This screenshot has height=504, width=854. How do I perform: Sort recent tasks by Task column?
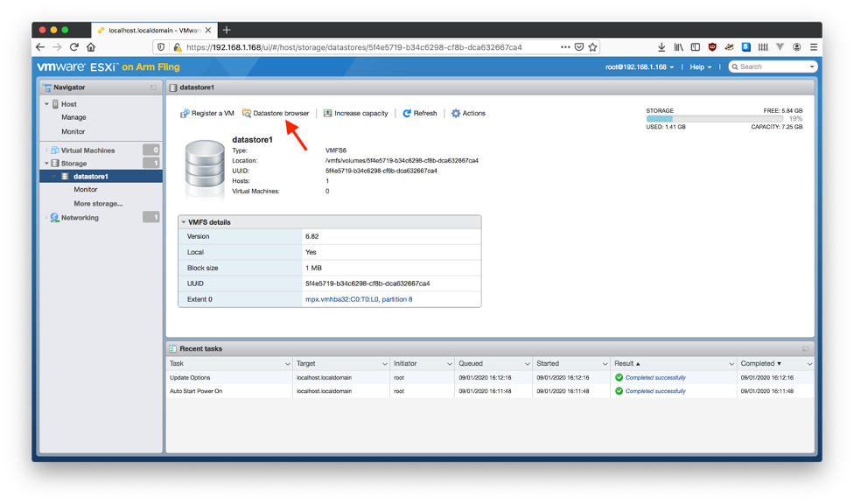(177, 363)
